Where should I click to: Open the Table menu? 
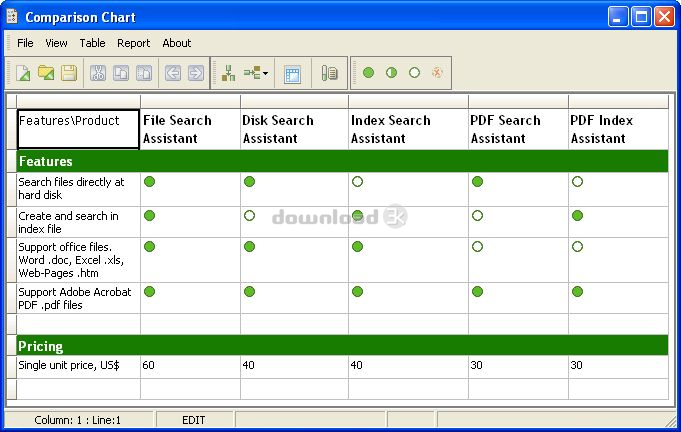[92, 43]
